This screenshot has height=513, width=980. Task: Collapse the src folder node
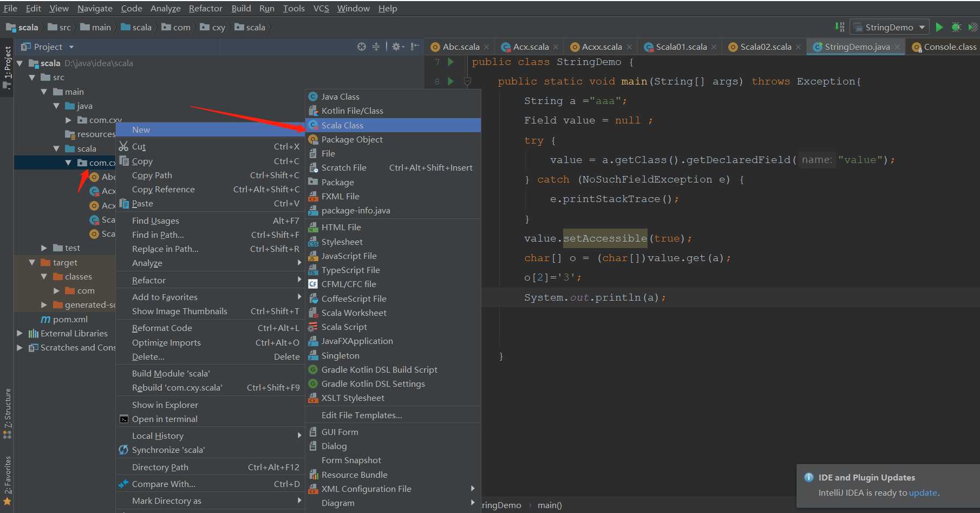(32, 77)
